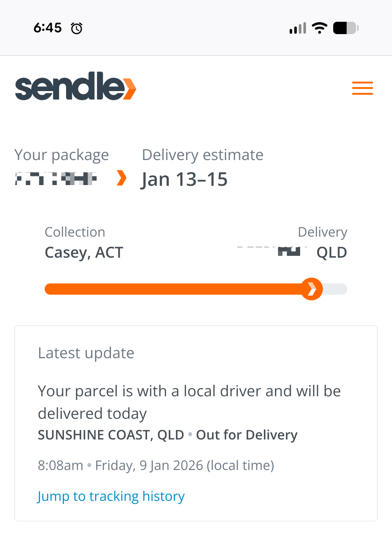Tap the battery indicator icon
This screenshot has height=544, width=392.
[346, 28]
